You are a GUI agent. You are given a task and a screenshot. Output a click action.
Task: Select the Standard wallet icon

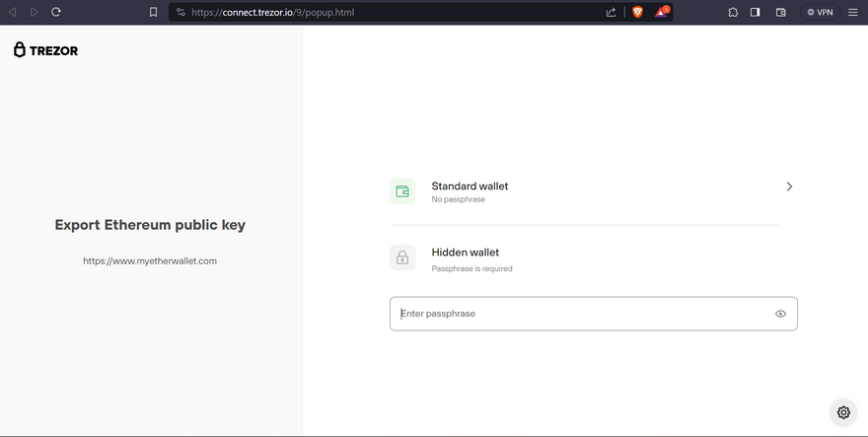point(402,191)
